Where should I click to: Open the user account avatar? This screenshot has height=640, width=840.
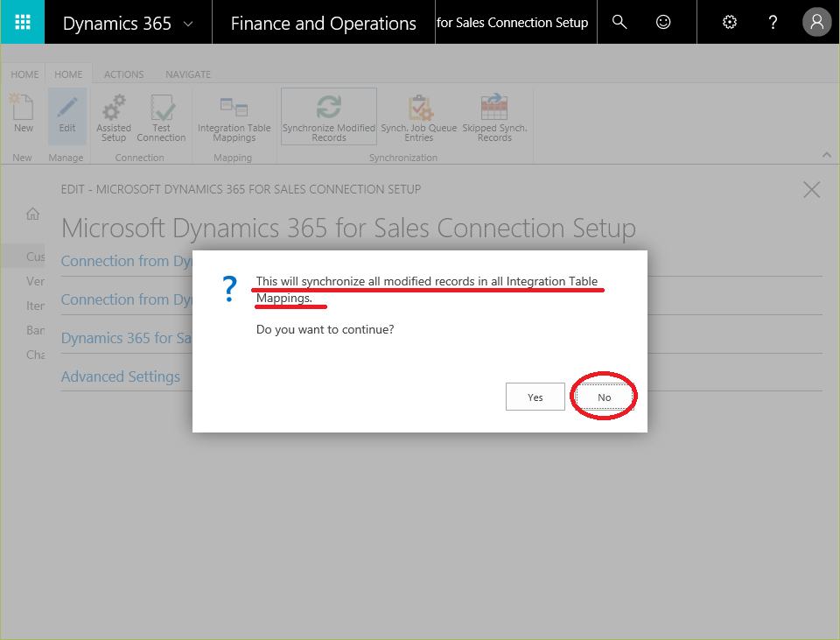[x=816, y=22]
